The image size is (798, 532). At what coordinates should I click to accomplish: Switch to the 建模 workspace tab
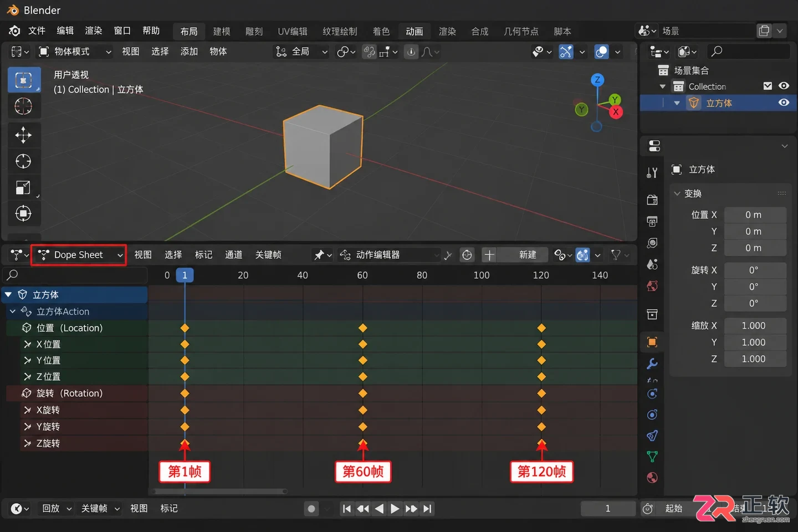222,32
